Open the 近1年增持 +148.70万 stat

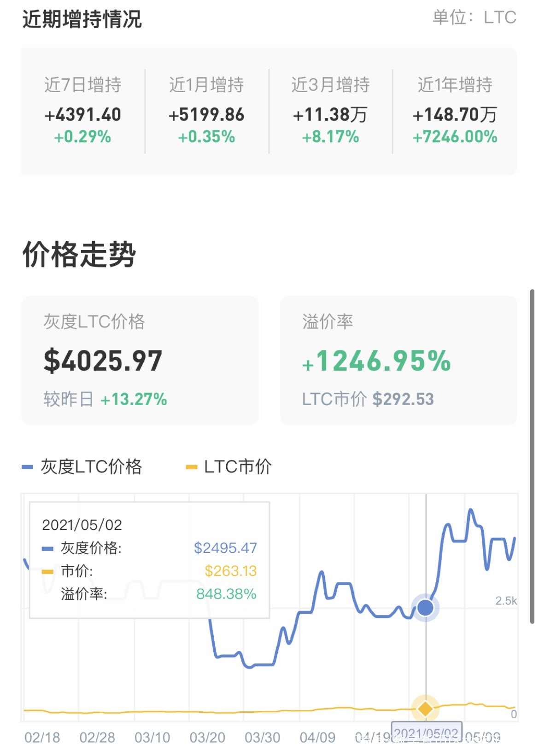pos(455,111)
